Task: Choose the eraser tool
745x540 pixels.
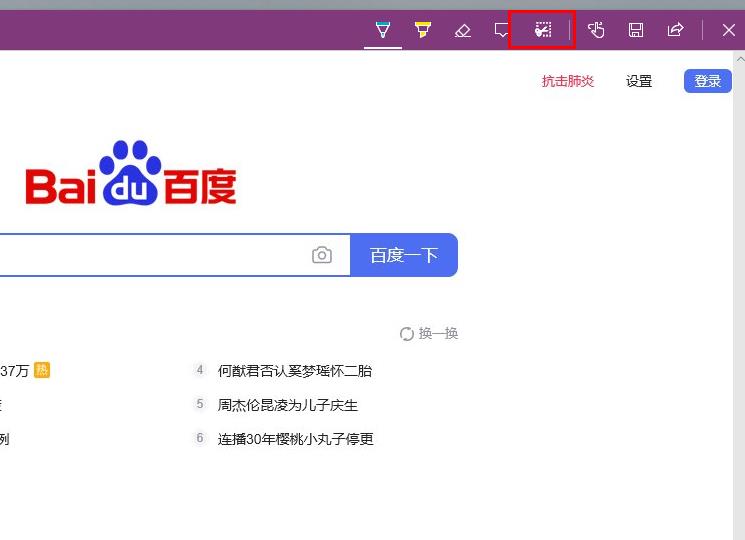Action: pos(462,30)
